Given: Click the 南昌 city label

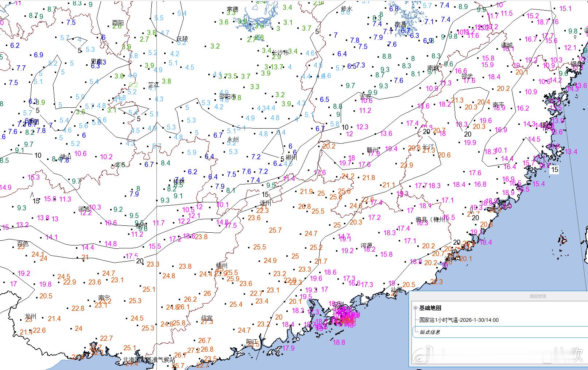Looking at the screenshot, I should (x=401, y=24).
